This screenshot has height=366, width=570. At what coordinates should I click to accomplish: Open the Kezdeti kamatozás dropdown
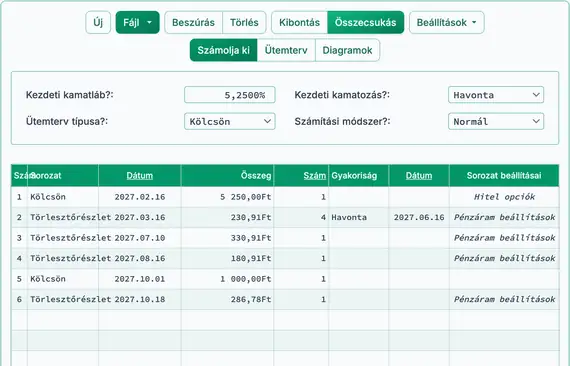[496, 95]
